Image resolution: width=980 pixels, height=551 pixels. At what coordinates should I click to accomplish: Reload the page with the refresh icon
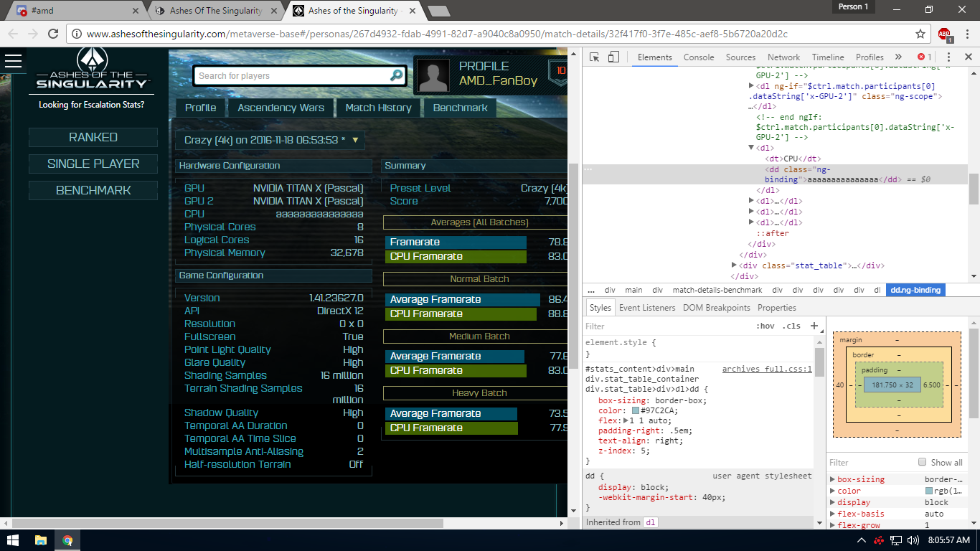[53, 34]
